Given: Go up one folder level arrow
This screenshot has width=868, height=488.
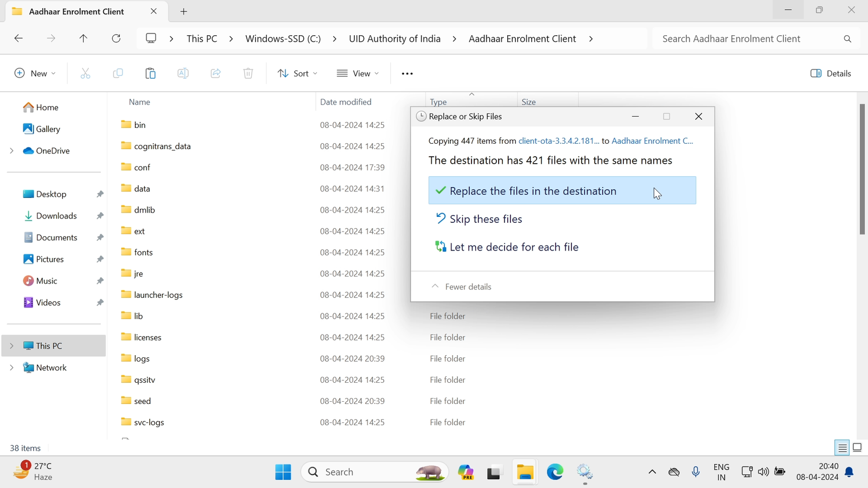Looking at the screenshot, I should pos(83,38).
